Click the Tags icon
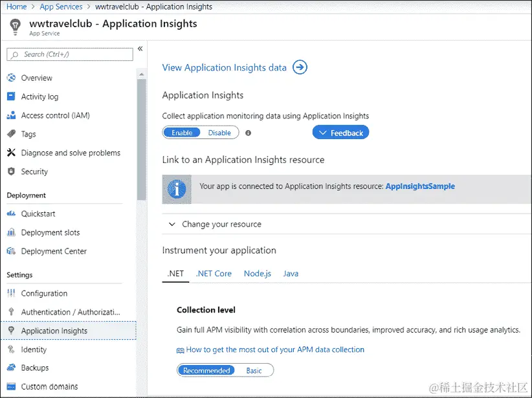The image size is (532, 398). tap(10, 135)
